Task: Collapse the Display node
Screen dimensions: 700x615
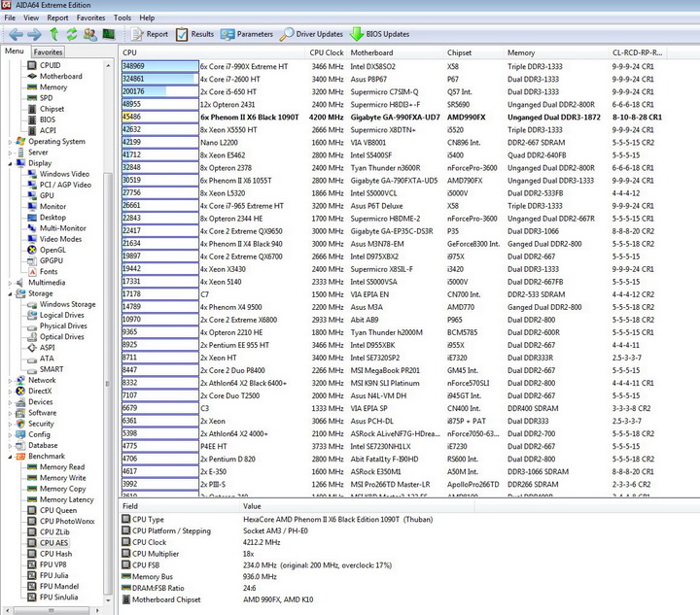Action: (x=11, y=163)
